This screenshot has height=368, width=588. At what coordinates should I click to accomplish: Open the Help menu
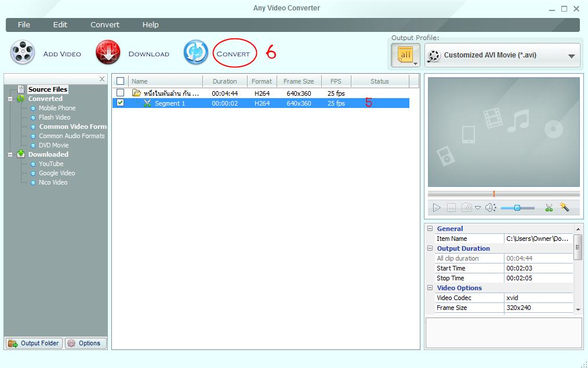pos(150,25)
